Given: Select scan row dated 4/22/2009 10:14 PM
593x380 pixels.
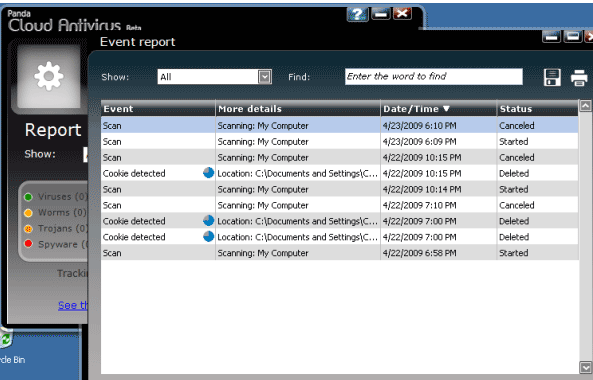Looking at the screenshot, I should (x=340, y=189).
